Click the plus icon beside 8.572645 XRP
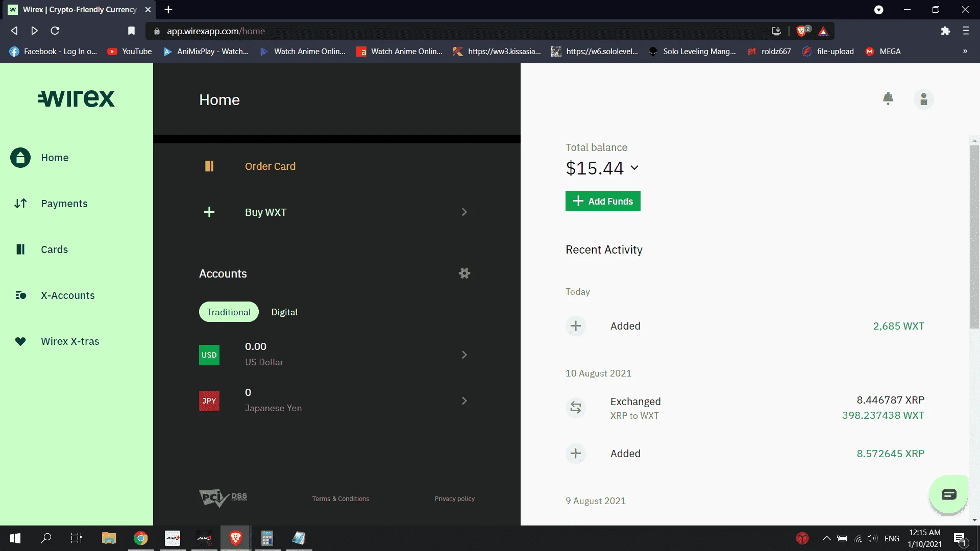Image resolution: width=980 pixels, height=551 pixels. pyautogui.click(x=576, y=454)
